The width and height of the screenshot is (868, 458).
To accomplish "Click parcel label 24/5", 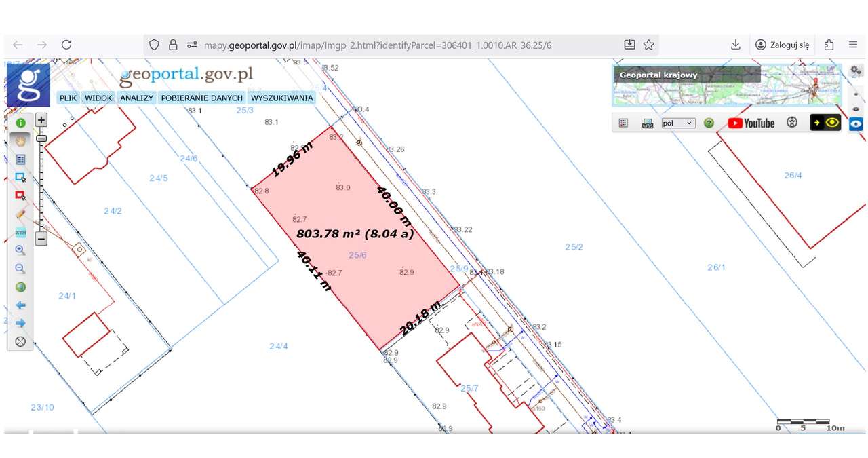I will click(x=158, y=178).
